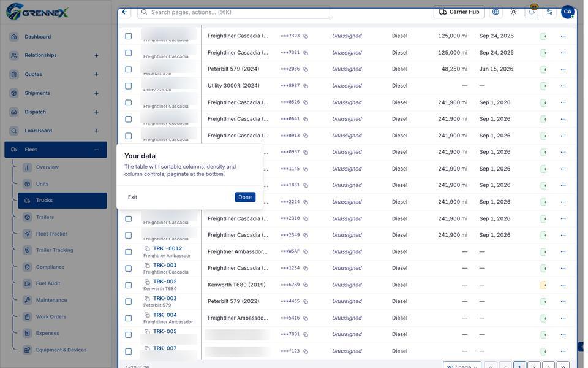Copy the VIN ending 2036
Image resolution: width=588 pixels, height=368 pixels.
pos(306,69)
